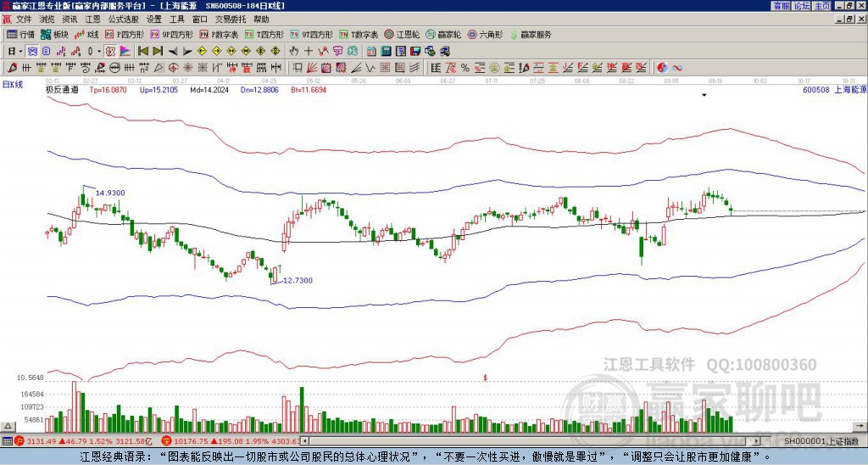868x465 pixels.
Task: Jump to first bar green arrow
Action: pyautogui.click(x=142, y=52)
